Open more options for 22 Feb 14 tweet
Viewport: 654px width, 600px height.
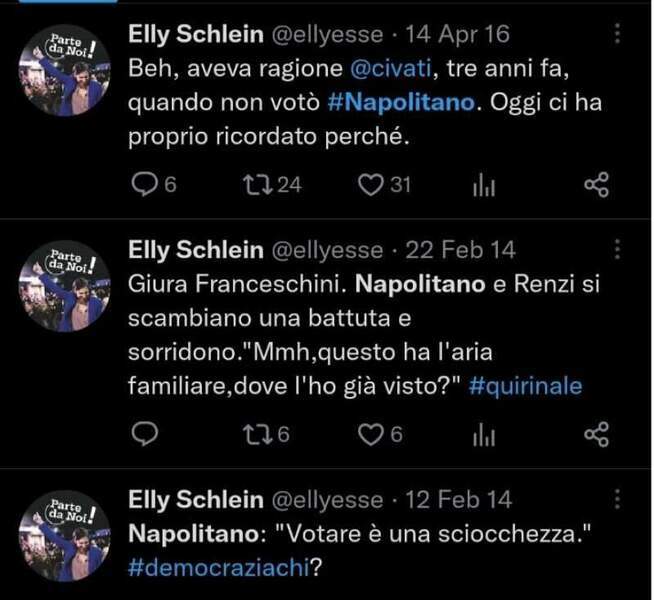click(x=617, y=248)
